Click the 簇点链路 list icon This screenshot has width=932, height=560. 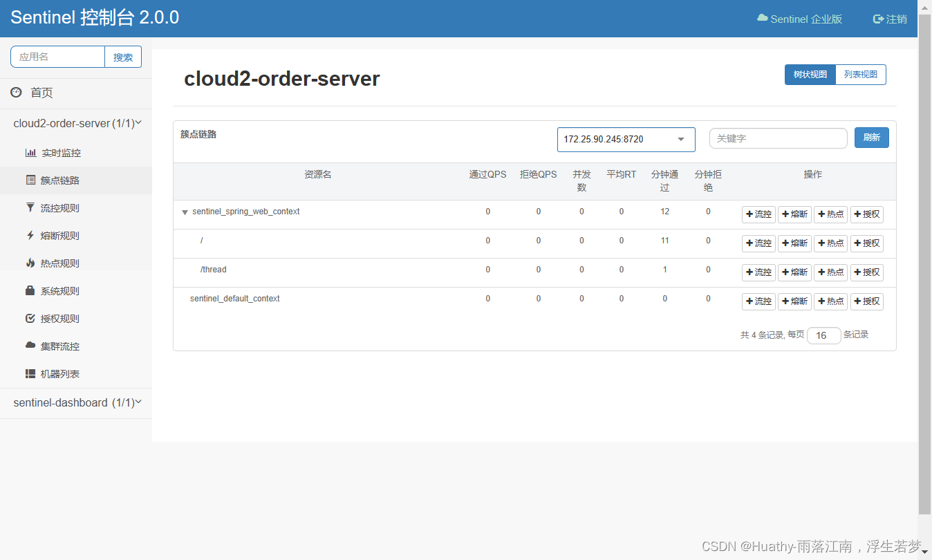[x=30, y=180]
